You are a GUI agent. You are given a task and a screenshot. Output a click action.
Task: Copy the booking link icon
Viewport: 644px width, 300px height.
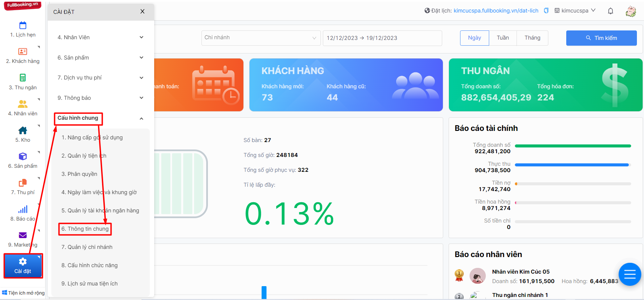[x=546, y=10]
